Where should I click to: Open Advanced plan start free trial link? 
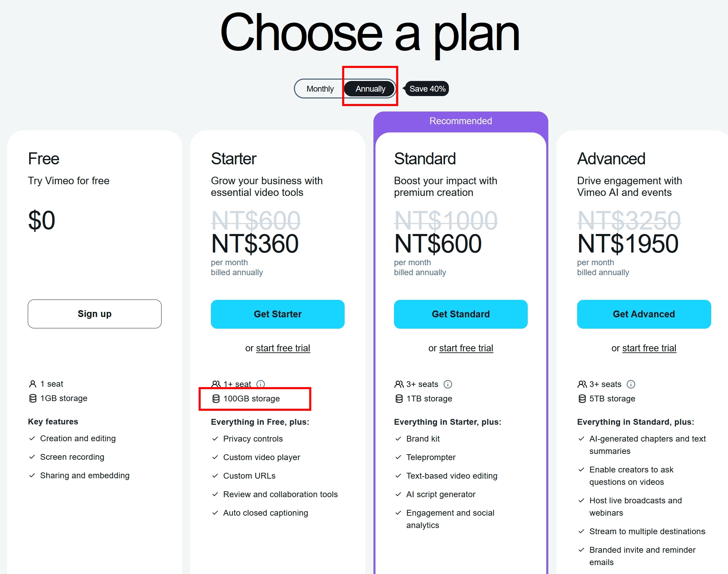[649, 348]
